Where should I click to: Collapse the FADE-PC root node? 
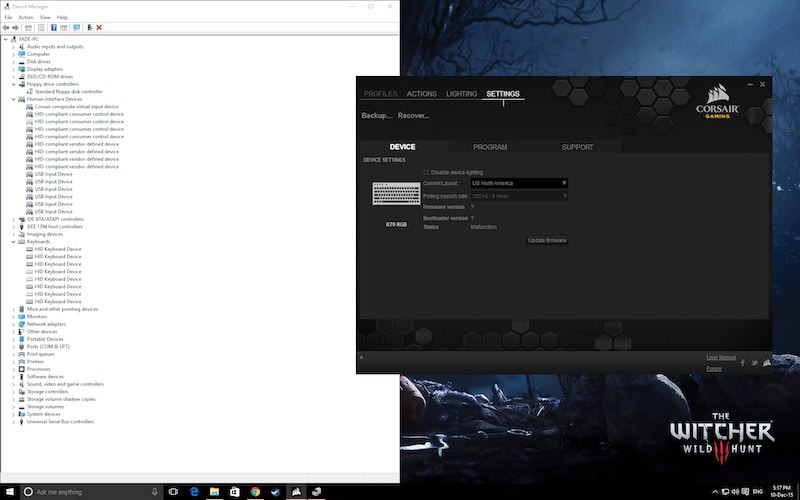coord(6,39)
